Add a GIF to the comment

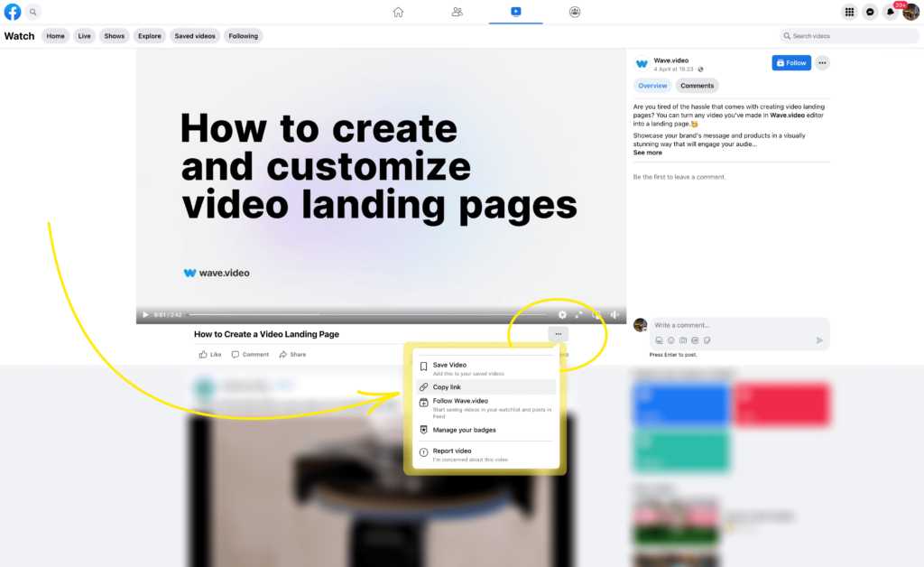[695, 340]
